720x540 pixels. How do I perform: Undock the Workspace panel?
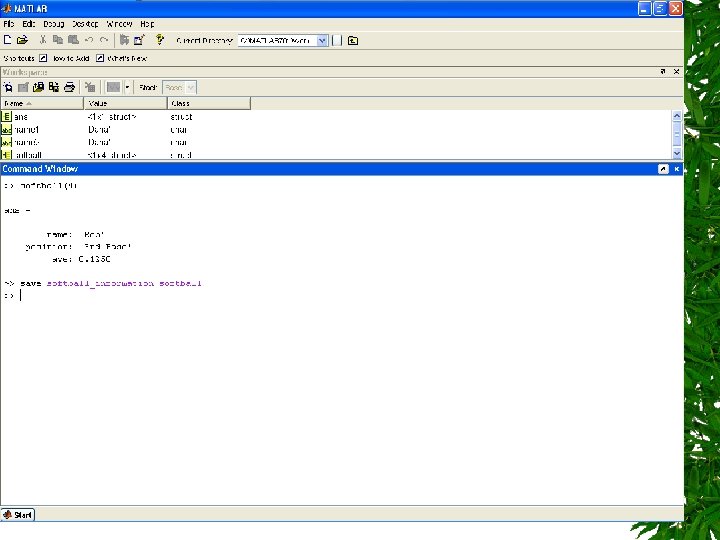coord(662,72)
